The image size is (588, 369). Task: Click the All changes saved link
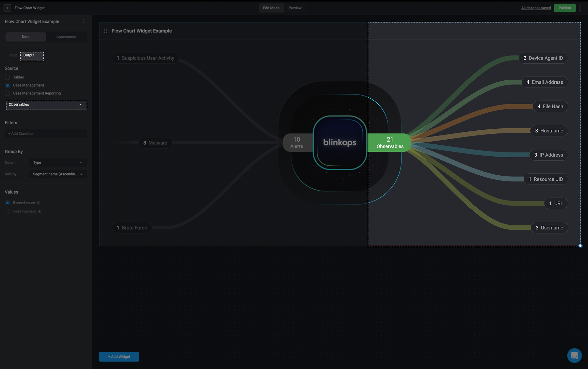tap(536, 8)
